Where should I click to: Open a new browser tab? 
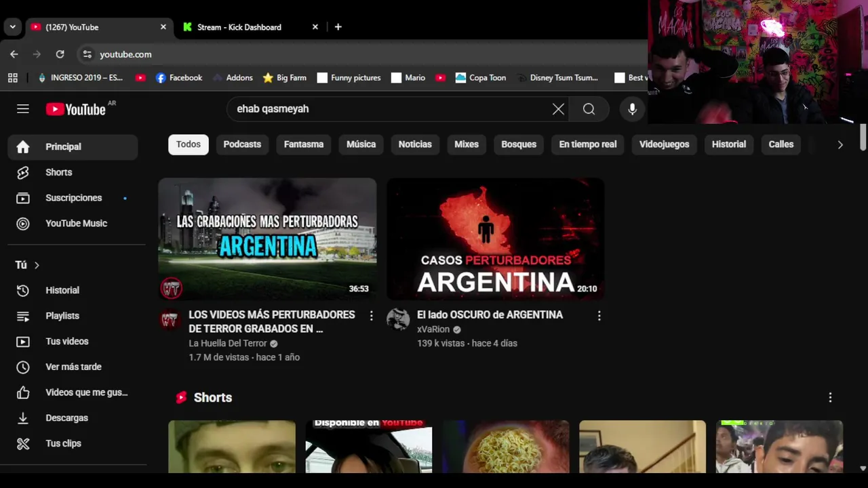[338, 27]
